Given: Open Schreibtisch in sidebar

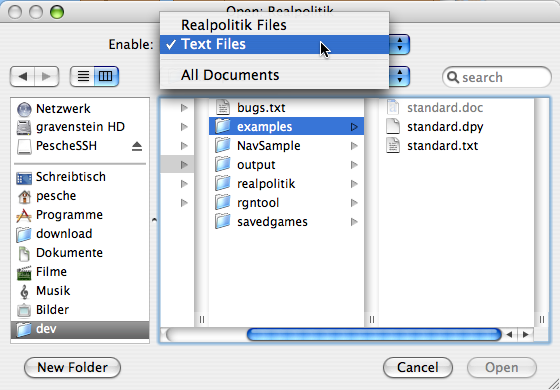Looking at the screenshot, I should click(x=79, y=177).
